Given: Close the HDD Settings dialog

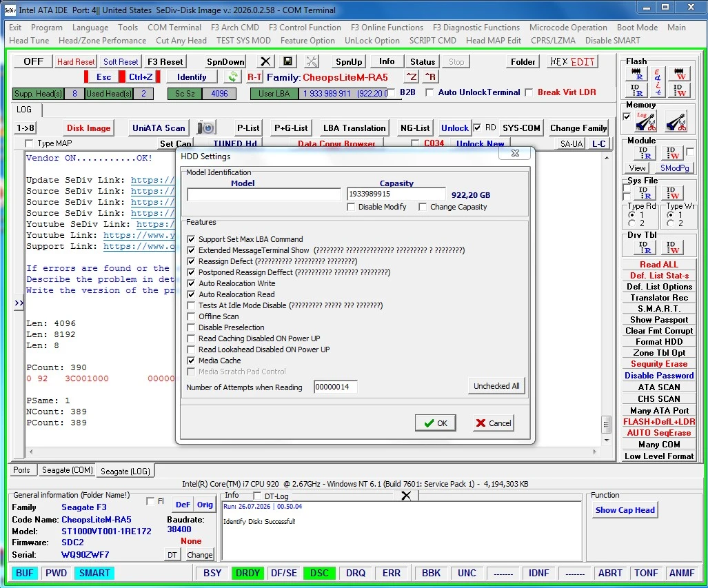Looking at the screenshot, I should click(515, 153).
